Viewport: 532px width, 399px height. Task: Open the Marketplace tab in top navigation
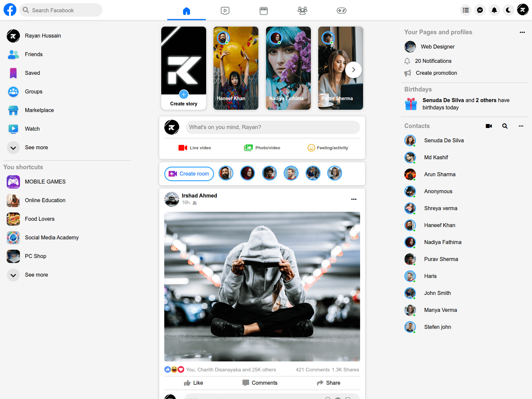264,11
